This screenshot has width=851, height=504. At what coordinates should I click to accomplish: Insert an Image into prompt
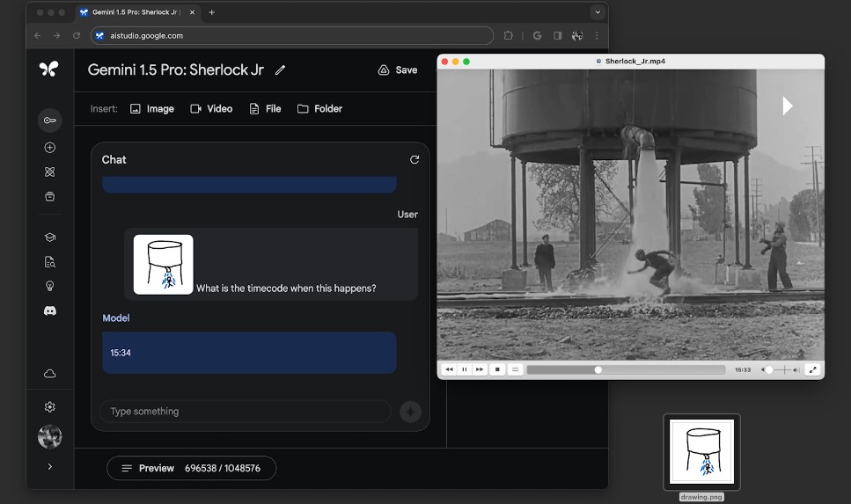(x=152, y=109)
